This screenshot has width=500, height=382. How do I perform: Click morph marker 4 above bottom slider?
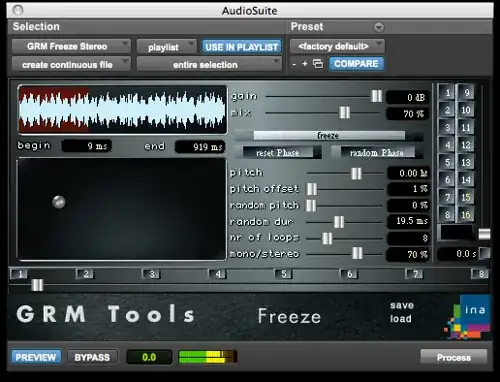pos(217,274)
